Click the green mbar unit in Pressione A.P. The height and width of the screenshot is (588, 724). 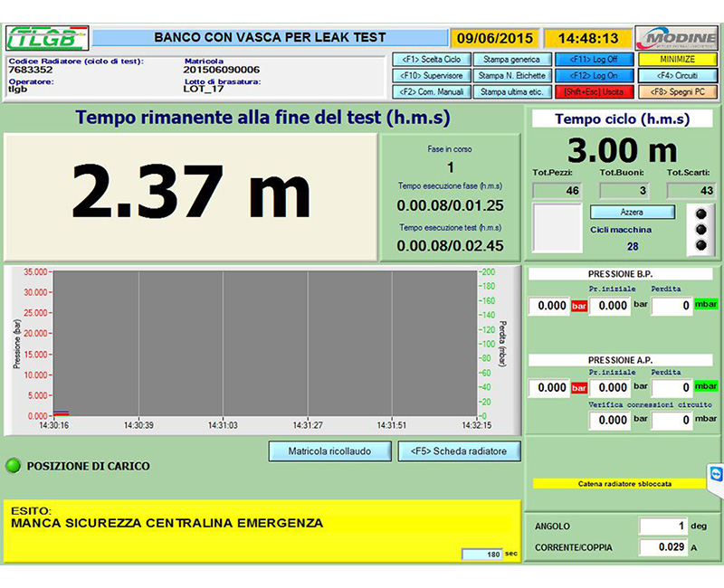[706, 387]
